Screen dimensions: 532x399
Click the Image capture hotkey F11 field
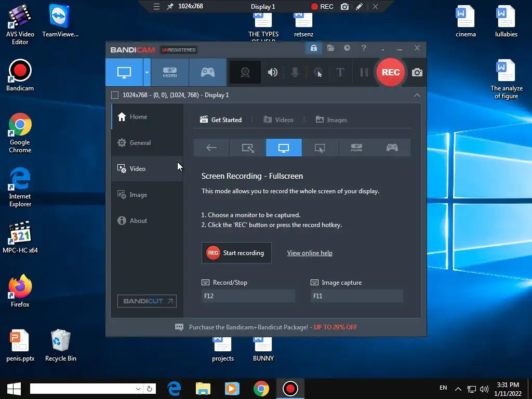[x=357, y=296]
